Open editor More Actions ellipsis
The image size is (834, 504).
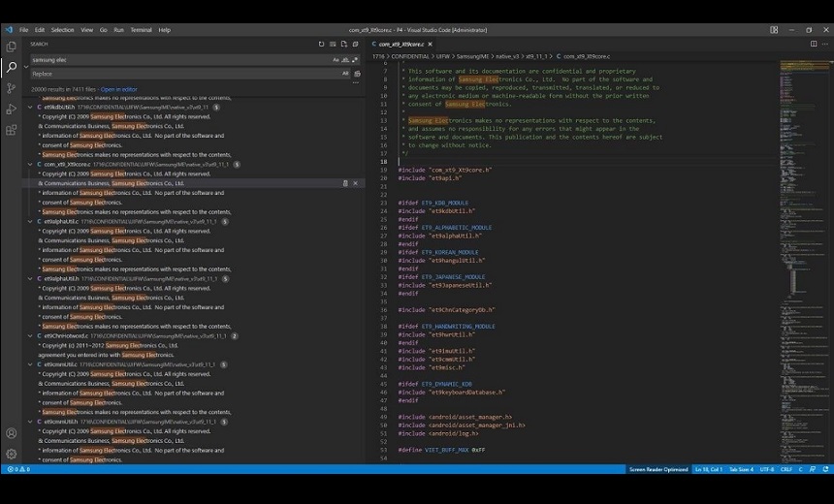pyautogui.click(x=826, y=45)
